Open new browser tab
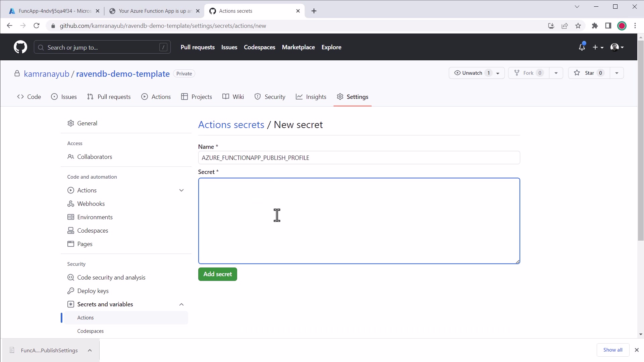The width and height of the screenshot is (644, 362). pos(314,11)
